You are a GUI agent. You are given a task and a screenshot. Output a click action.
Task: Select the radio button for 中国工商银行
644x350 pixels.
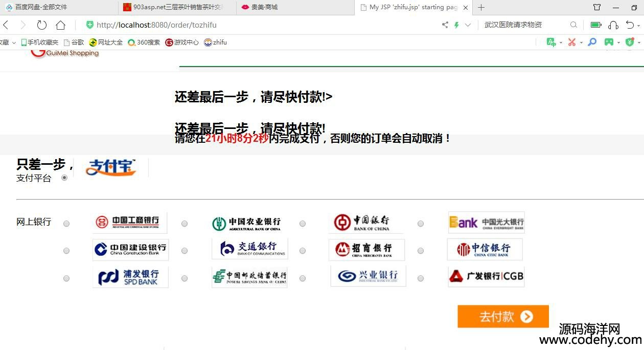66,224
